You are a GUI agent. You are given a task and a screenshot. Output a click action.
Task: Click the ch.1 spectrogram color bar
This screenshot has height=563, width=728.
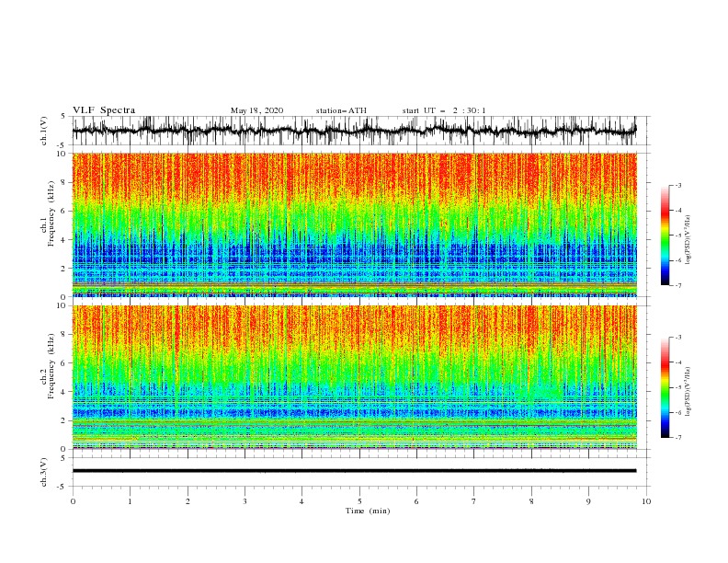tap(665, 236)
